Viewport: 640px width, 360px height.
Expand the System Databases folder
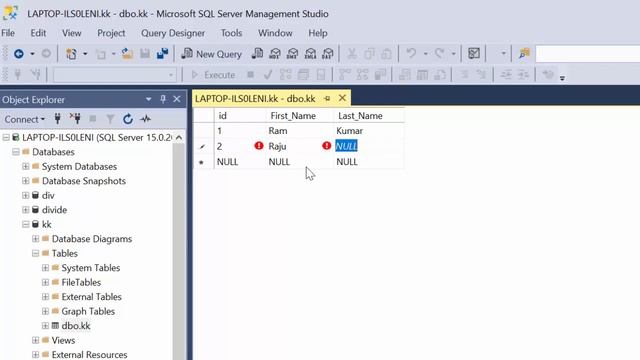tap(25, 167)
